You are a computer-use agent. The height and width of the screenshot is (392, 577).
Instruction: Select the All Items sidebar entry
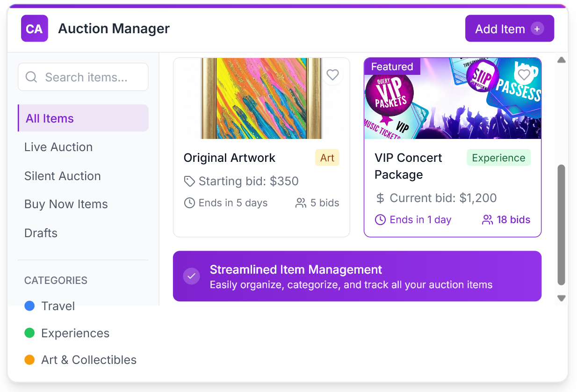click(x=83, y=118)
